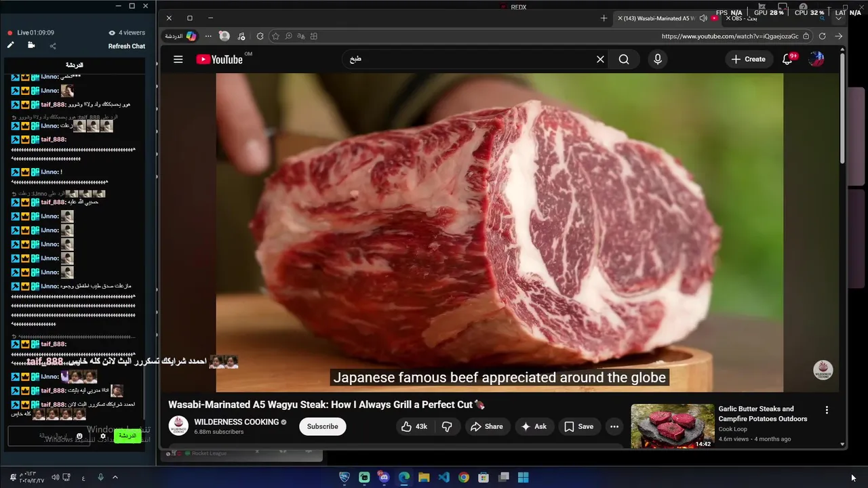The height and width of the screenshot is (488, 868).
Task: Open a new browser tab with plus
Action: 604,18
